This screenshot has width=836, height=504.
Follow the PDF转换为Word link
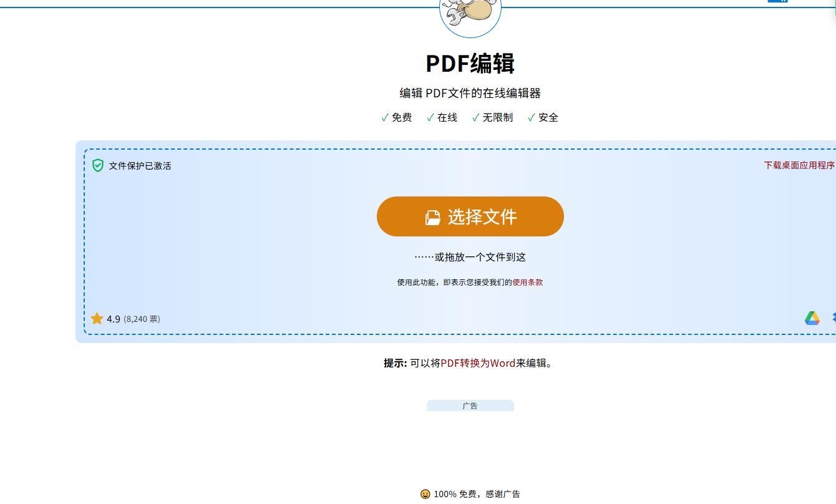pyautogui.click(x=478, y=363)
